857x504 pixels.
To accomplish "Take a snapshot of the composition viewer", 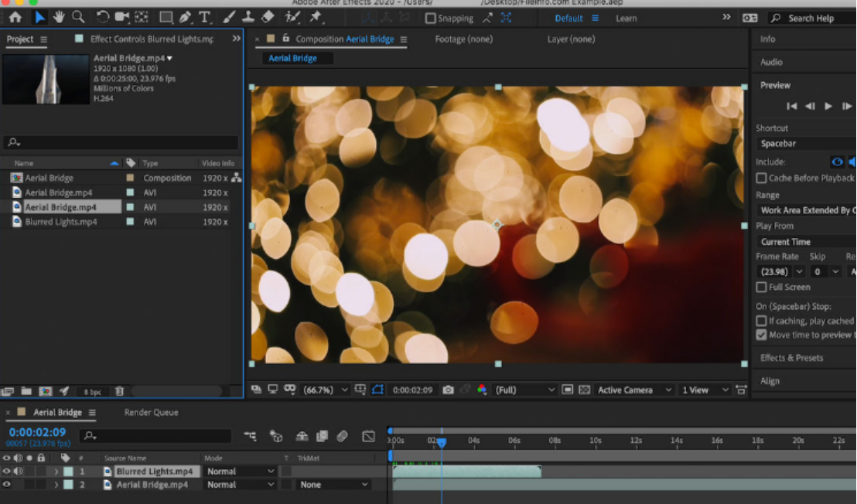I will tap(447, 390).
